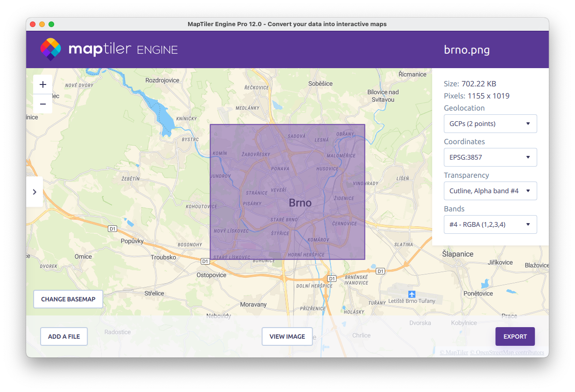Export the map with EXPORT
Image resolution: width=575 pixels, height=392 pixels.
coord(515,336)
